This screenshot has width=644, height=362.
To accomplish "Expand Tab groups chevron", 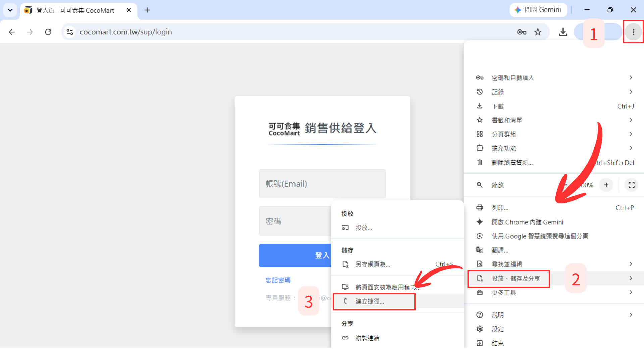I will pyautogui.click(x=631, y=134).
